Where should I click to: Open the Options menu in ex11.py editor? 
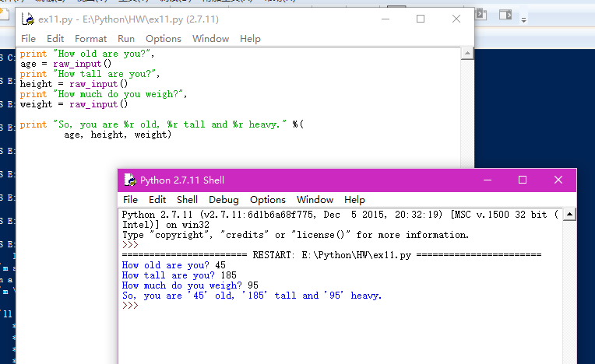164,38
